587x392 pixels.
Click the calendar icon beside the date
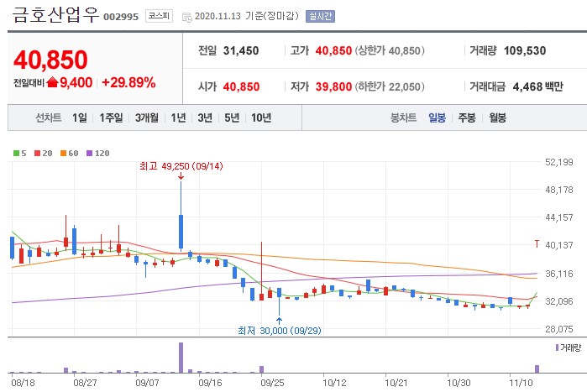(186, 17)
